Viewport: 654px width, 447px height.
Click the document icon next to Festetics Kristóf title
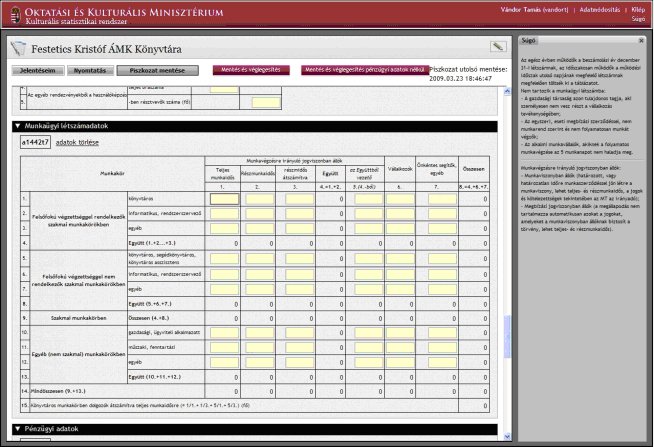(18, 49)
